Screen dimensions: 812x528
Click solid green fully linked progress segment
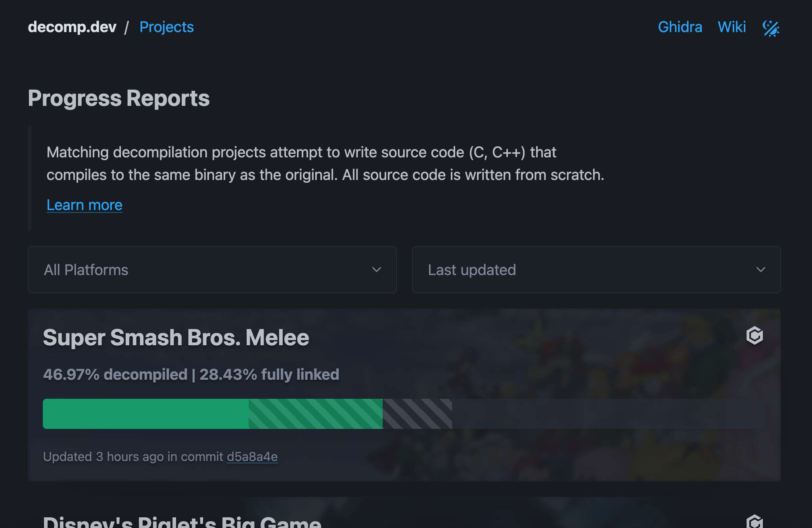click(x=146, y=414)
